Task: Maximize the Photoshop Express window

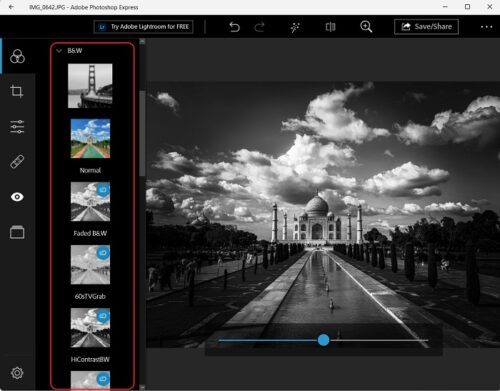Action: coord(467,7)
